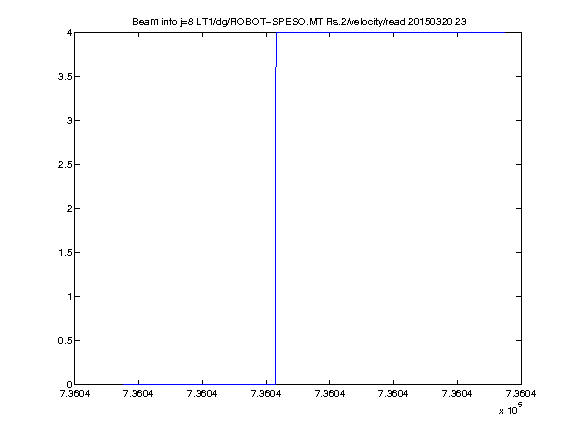Select the y-axis tick label 3.5
The image size is (576, 432).
click(x=65, y=76)
